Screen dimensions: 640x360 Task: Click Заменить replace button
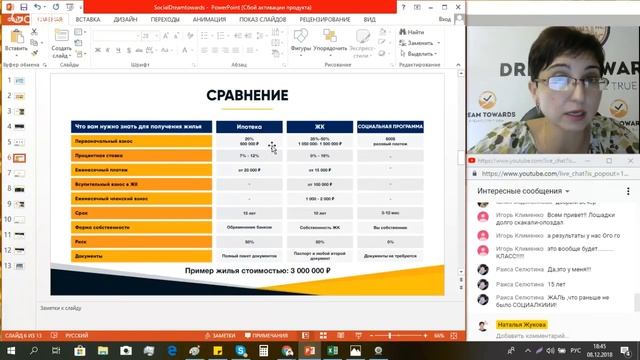[420, 43]
